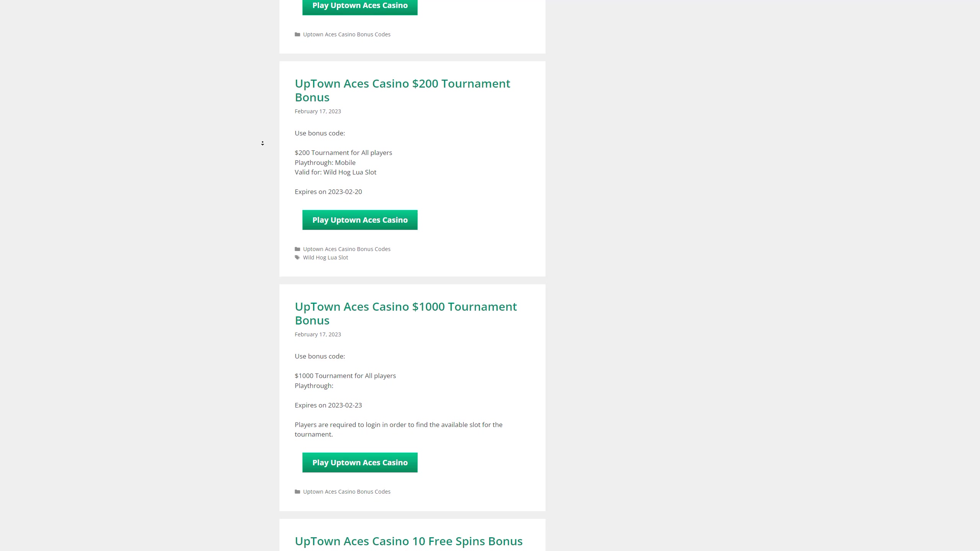Click the February 17, 2023 date under the $200 Tournament title
Image resolution: width=980 pixels, height=551 pixels.
(318, 111)
